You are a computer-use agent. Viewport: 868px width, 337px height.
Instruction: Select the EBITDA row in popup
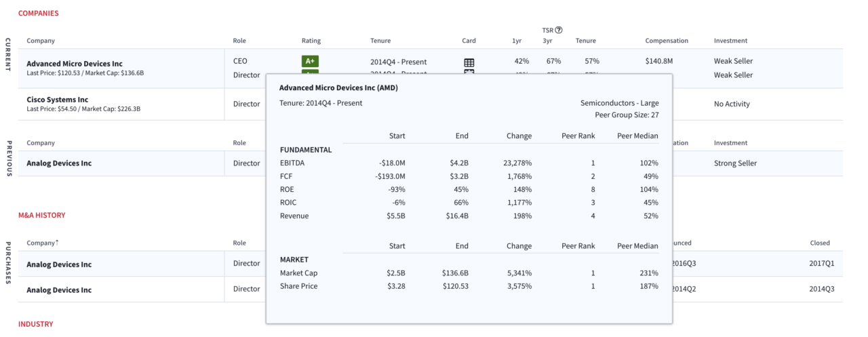(292, 163)
